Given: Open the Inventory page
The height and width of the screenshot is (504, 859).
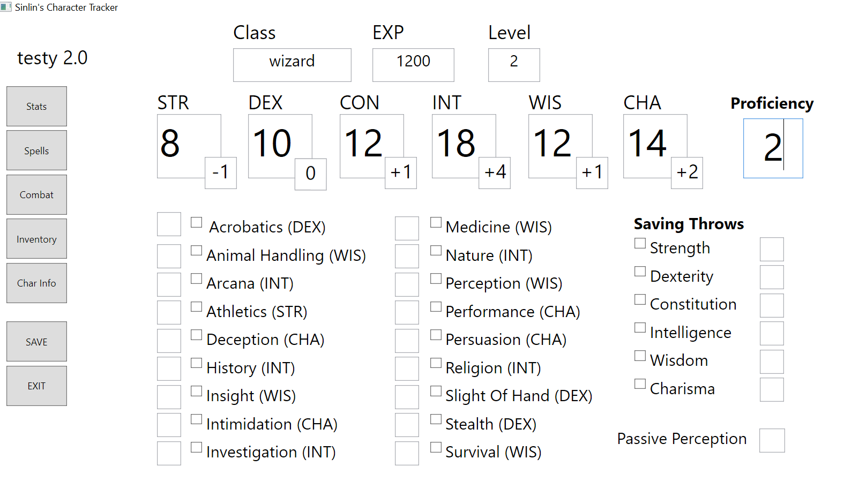Looking at the screenshot, I should pos(36,239).
